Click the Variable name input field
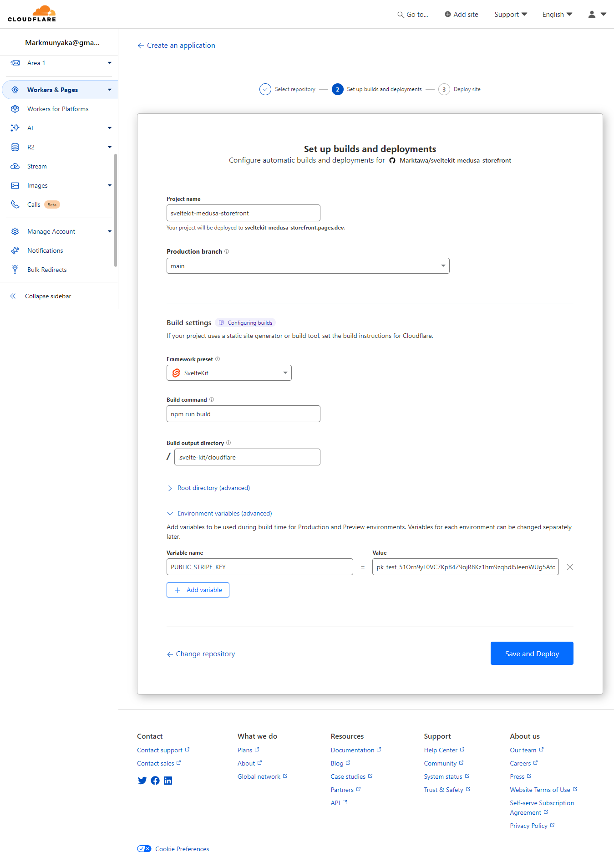This screenshot has height=868, width=614. click(260, 567)
